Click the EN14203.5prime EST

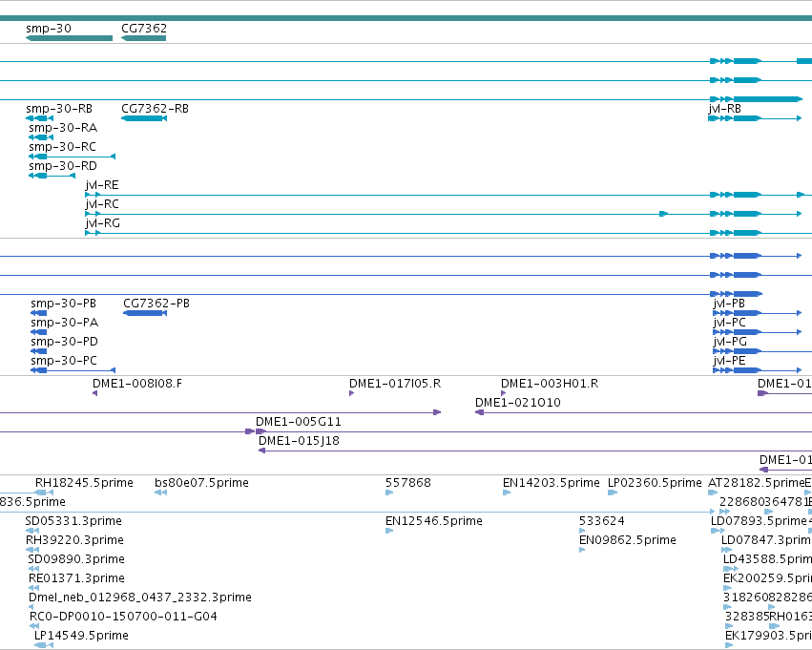(507, 493)
